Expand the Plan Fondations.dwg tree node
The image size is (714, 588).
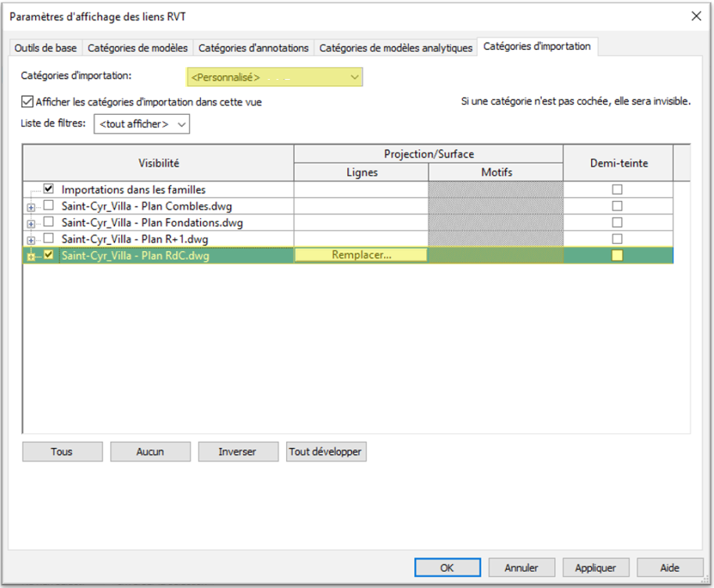(x=31, y=224)
